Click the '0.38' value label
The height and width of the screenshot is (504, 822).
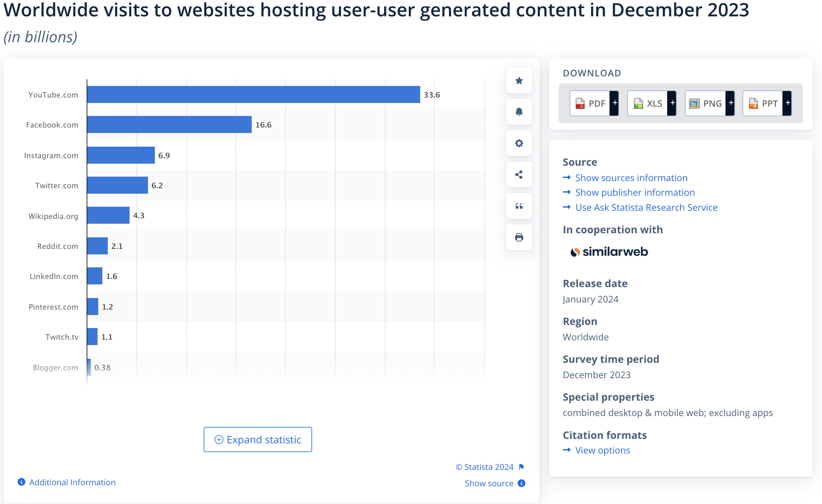[102, 368]
